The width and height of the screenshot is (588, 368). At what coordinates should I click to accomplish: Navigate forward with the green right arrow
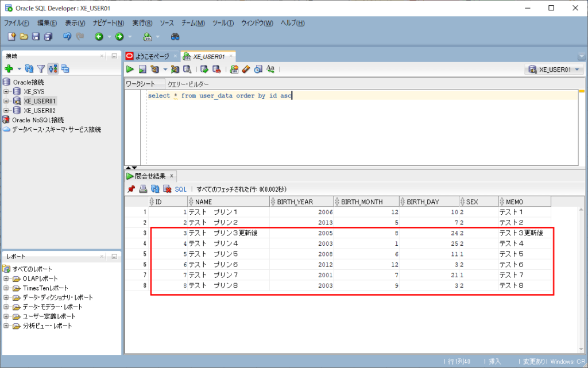[x=119, y=37]
